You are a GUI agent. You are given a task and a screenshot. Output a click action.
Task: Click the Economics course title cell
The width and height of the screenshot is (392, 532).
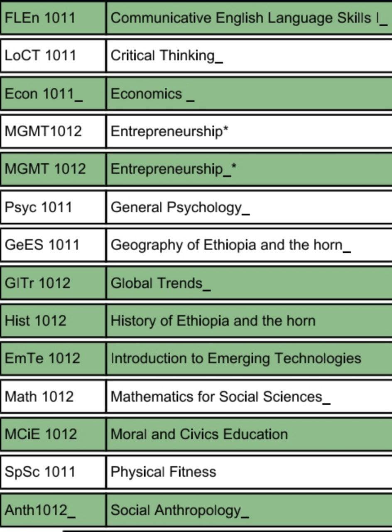(x=249, y=94)
